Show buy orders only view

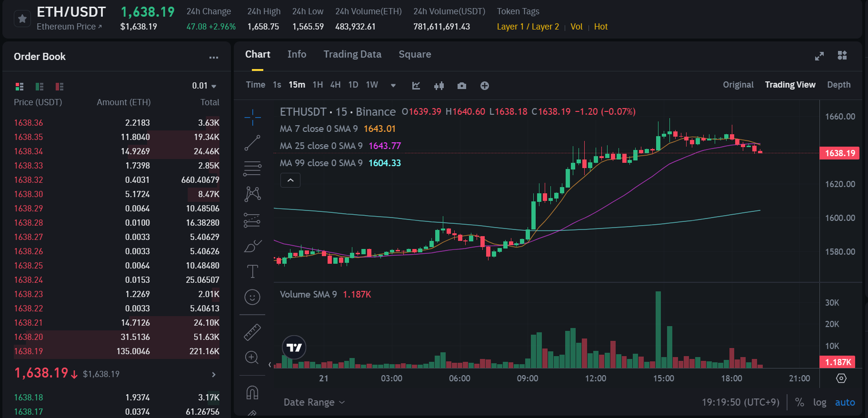(40, 86)
